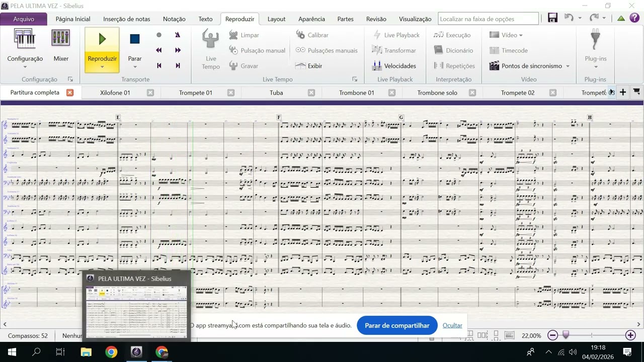This screenshot has height=362, width=644.
Task: Expand the Reproduzir button dropdown arrow
Action: point(102,67)
